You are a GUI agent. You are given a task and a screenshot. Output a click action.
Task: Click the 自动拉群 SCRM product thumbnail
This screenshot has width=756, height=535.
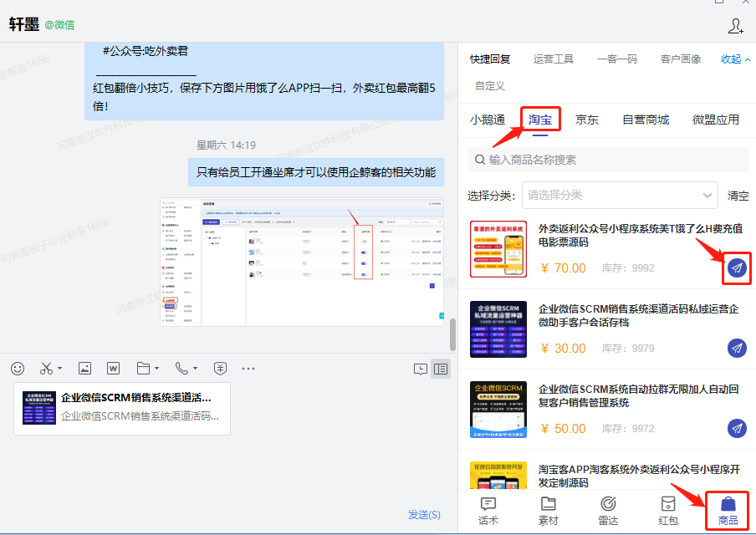pos(498,410)
